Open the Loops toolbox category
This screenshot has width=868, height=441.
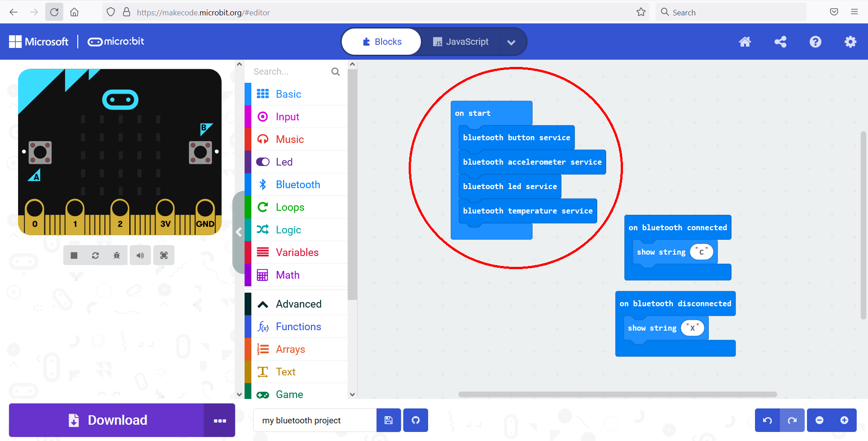coord(296,207)
